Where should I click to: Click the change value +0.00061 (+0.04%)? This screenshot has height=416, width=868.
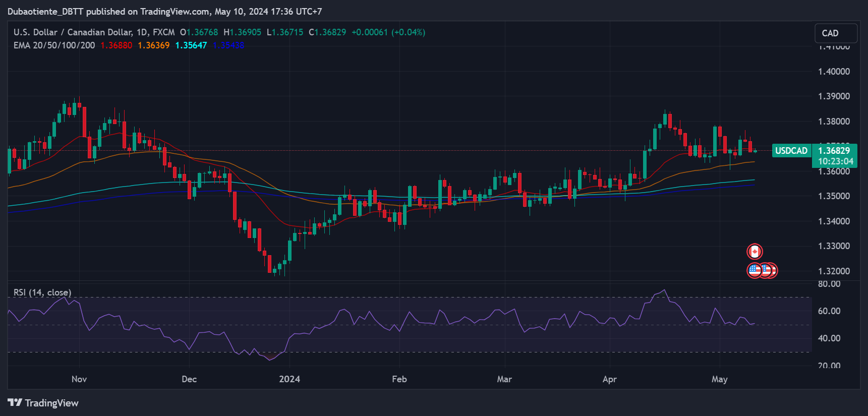point(388,32)
